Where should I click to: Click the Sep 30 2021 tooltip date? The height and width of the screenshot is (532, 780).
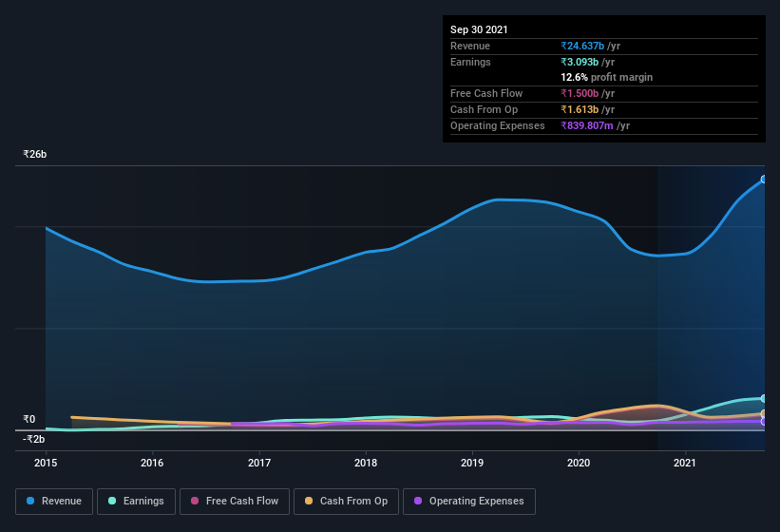(479, 29)
